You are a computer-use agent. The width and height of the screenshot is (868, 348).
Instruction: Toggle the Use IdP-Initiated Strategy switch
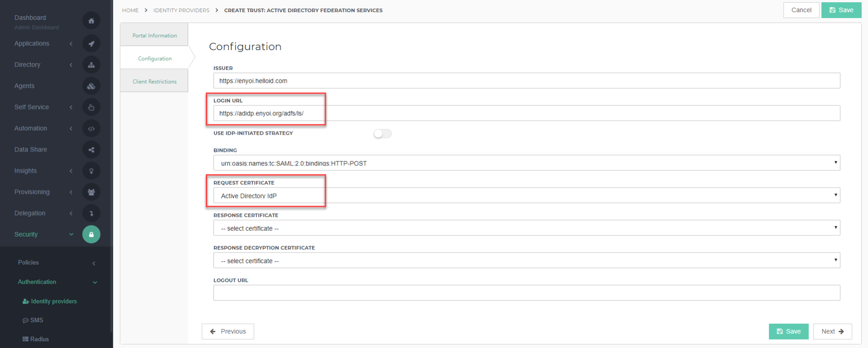[382, 133]
